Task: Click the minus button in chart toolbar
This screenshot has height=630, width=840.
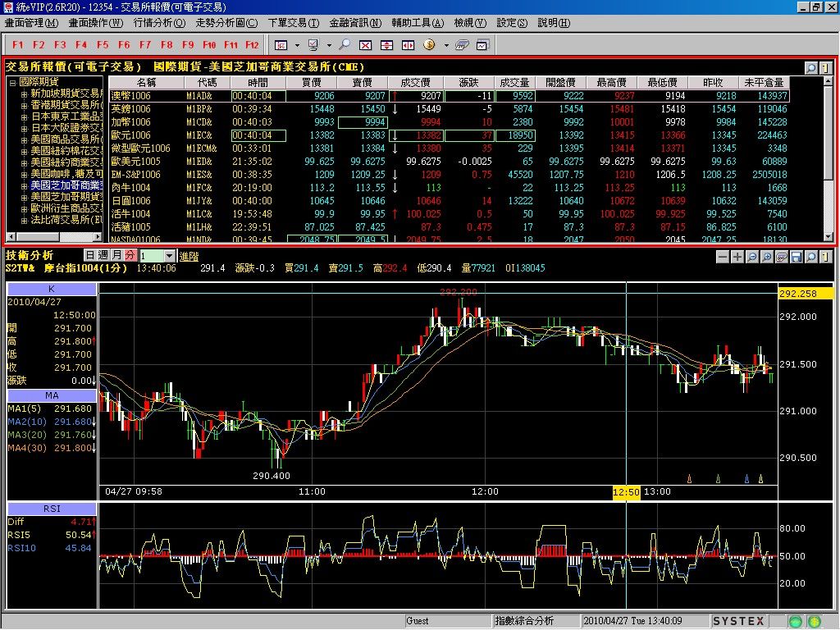Action: (723, 257)
